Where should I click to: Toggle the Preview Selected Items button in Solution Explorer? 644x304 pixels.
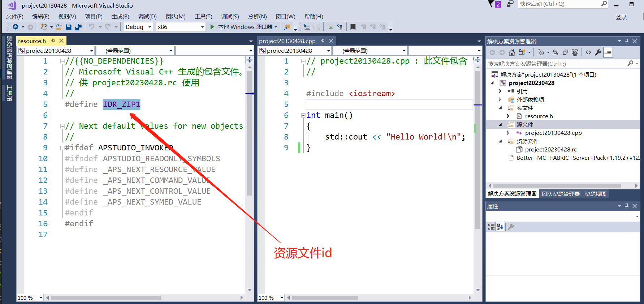608,52
